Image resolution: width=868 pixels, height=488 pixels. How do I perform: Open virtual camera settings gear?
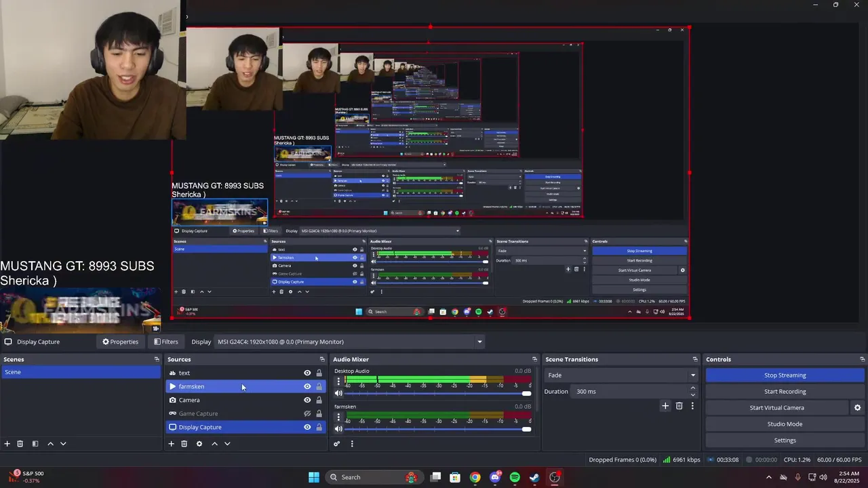857,408
